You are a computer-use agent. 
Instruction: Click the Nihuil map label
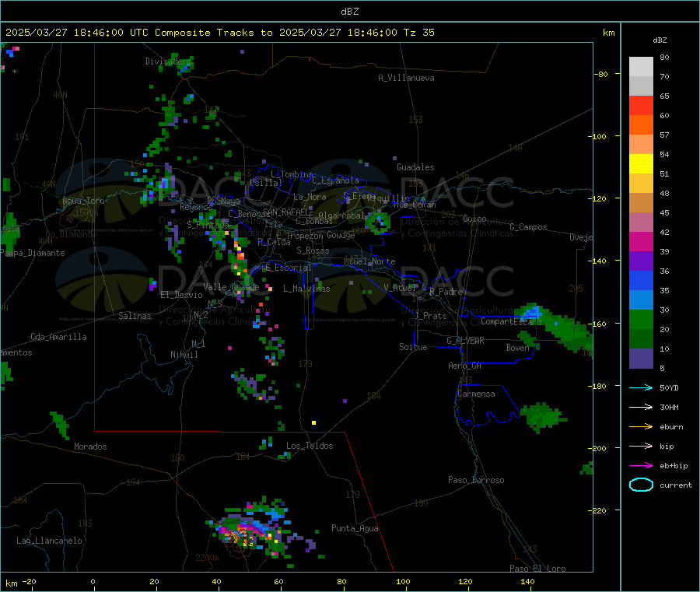pos(184,355)
